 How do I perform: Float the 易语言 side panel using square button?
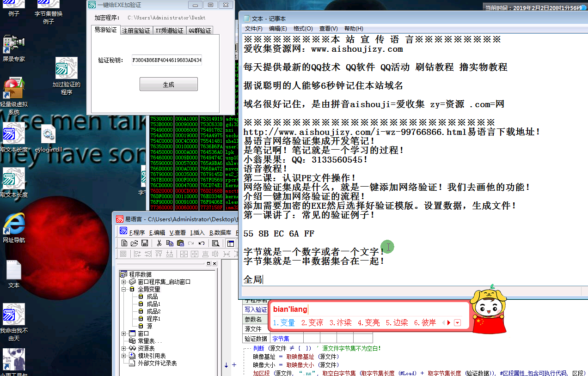208,263
